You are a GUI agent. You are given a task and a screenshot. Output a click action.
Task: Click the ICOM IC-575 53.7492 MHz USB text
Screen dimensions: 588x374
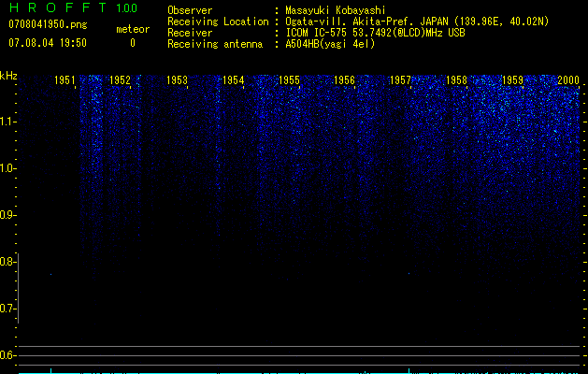click(x=375, y=33)
